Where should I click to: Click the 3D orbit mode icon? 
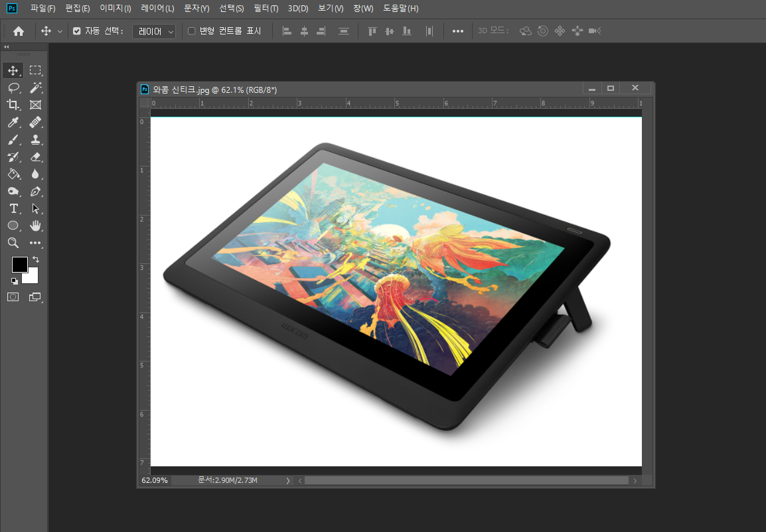526,31
